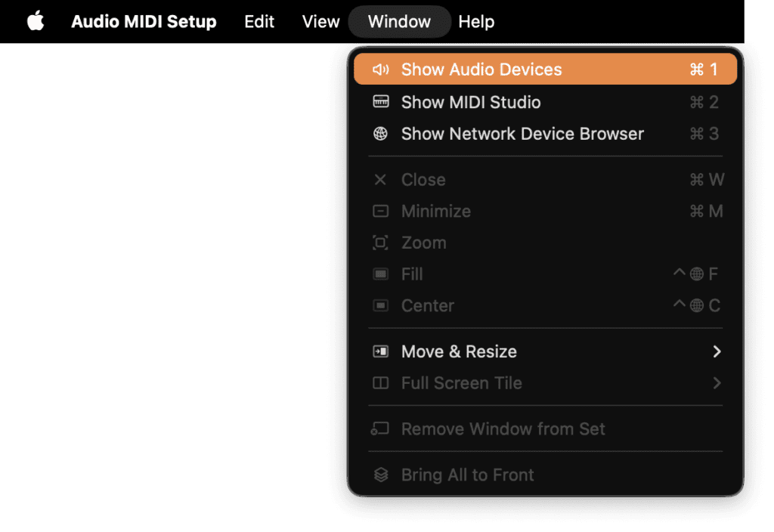The height and width of the screenshot is (532, 774).
Task: Click the Audio MIDI Setup app menu
Action: [144, 22]
